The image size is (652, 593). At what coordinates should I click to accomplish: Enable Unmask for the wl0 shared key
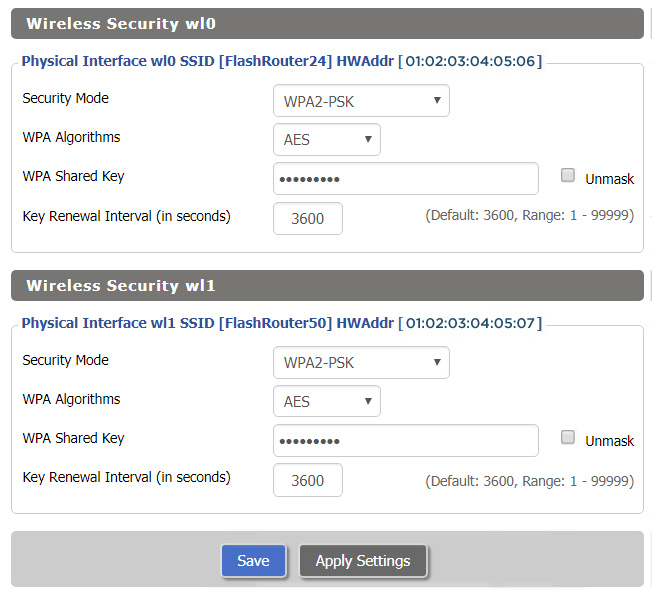coord(568,176)
